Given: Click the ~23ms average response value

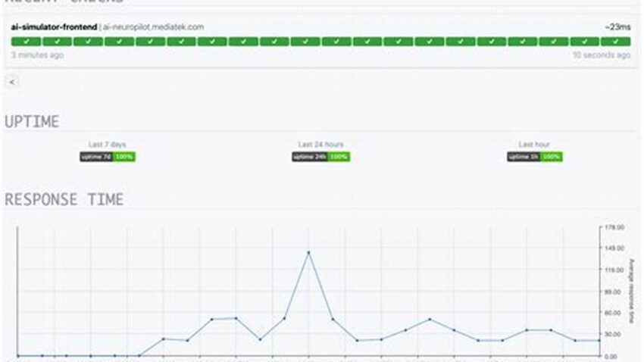Looking at the screenshot, I should point(617,27).
